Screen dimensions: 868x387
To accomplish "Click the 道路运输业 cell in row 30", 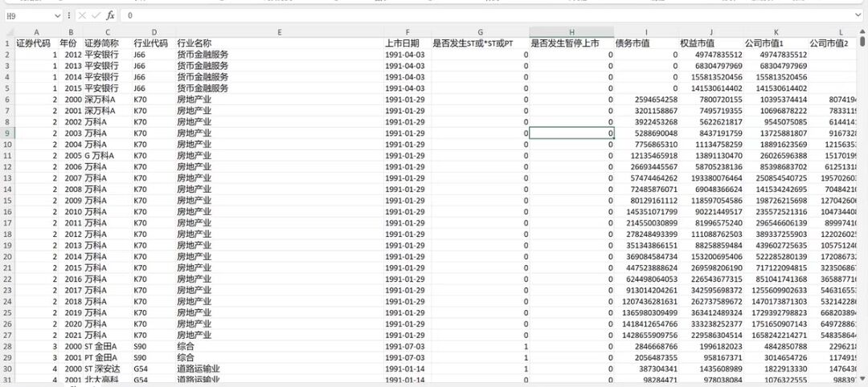I will (280, 369).
